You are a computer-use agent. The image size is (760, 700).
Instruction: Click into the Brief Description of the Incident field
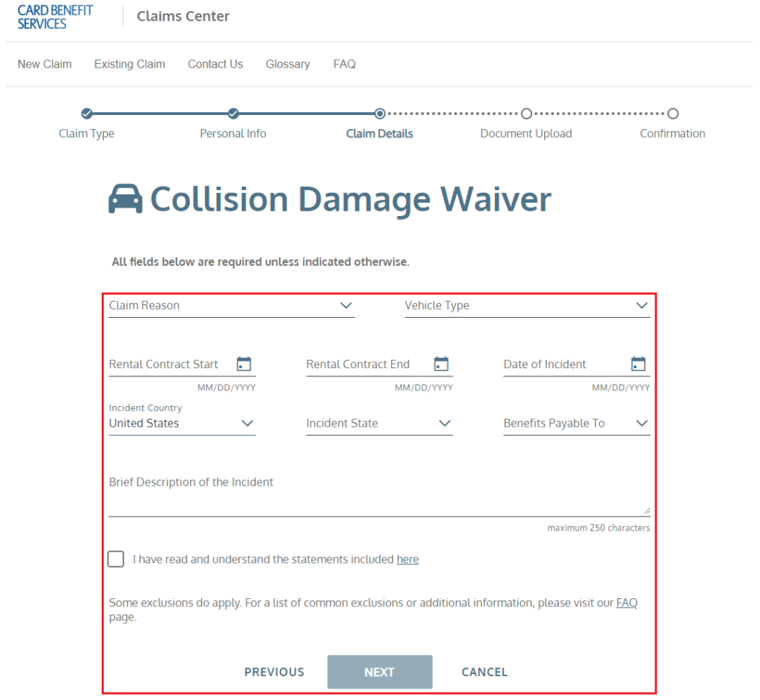click(379, 497)
